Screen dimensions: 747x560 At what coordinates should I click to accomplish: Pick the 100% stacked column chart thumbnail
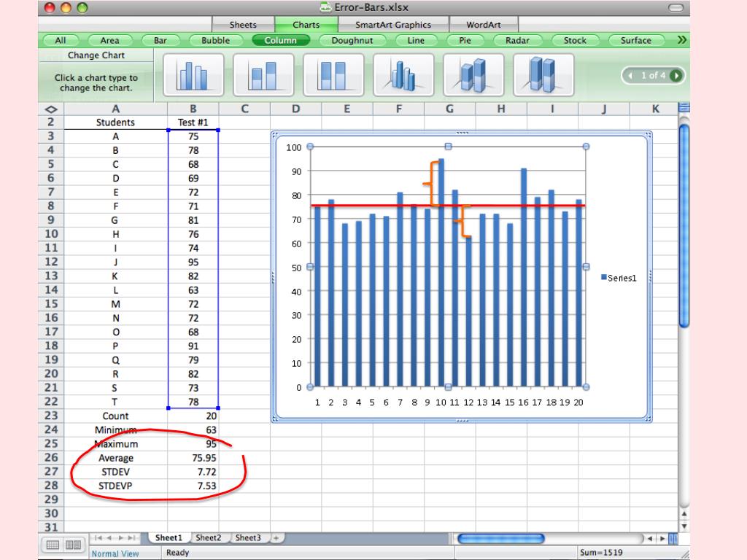click(333, 75)
